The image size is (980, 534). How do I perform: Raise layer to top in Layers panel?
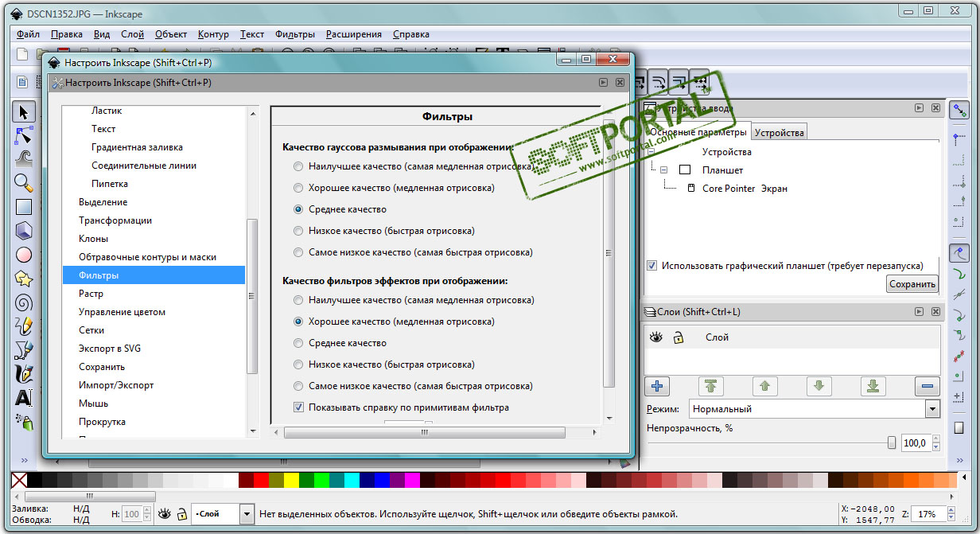click(x=710, y=386)
